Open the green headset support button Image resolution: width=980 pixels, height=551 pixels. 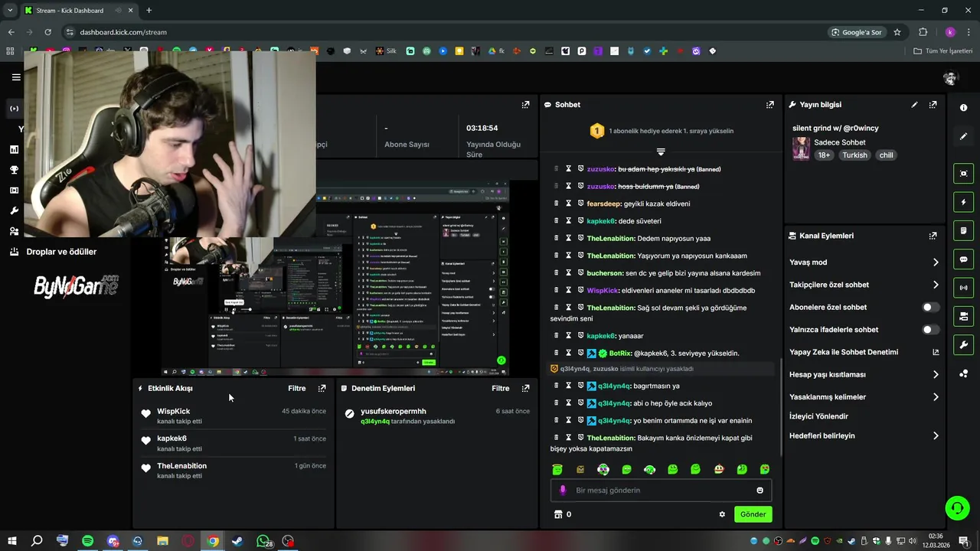coord(956,508)
